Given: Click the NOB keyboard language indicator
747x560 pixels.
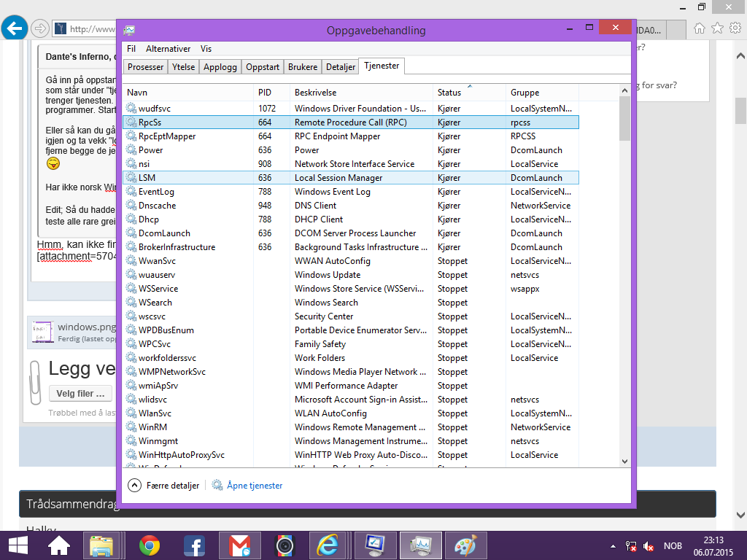Looking at the screenshot, I should coord(673,546).
